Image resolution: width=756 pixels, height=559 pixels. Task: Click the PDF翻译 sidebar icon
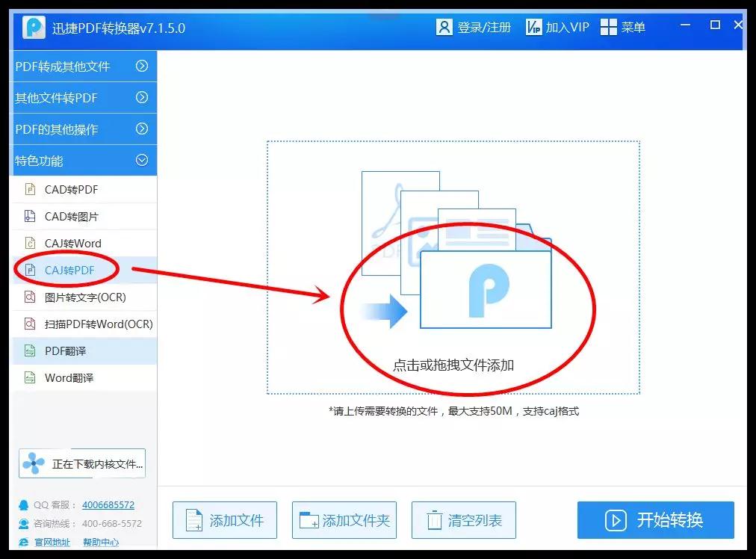(30, 351)
